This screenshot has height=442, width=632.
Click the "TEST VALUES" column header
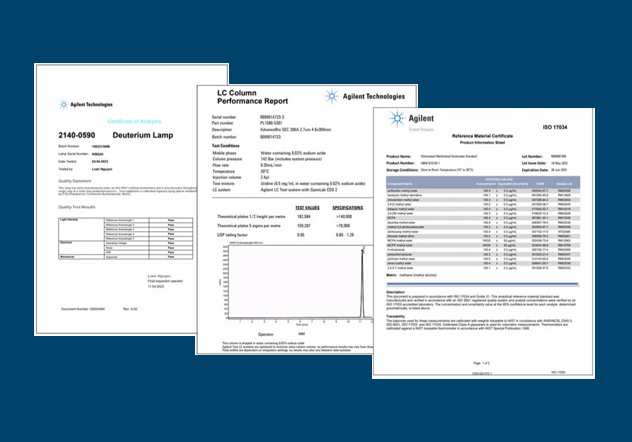307,208
